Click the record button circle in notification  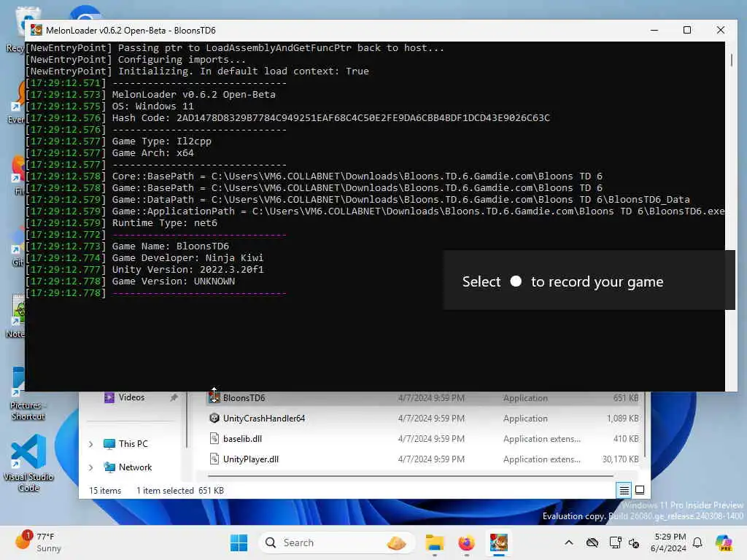516,281
